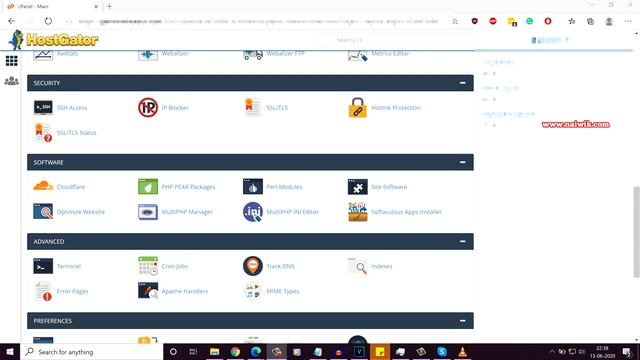Viewport: 640px width, 360px height.
Task: Click the HostGator logo
Action: click(x=53, y=40)
